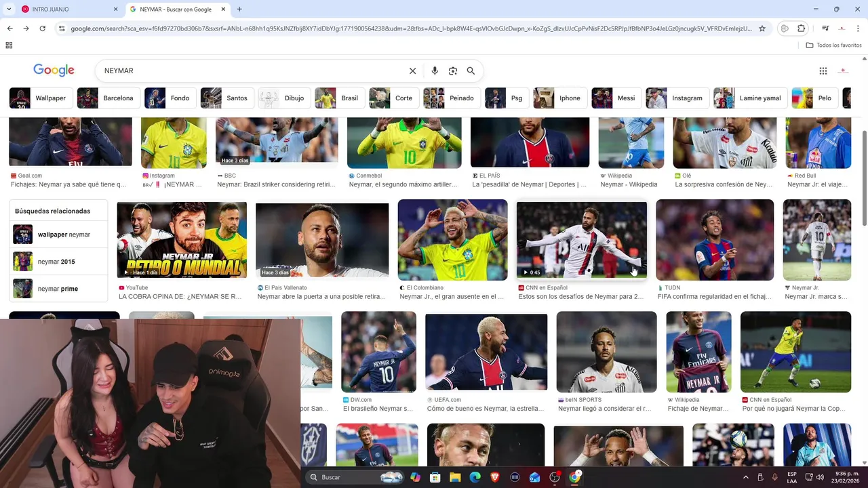
Task: Open the tab search dropdown arrow
Action: (9, 9)
